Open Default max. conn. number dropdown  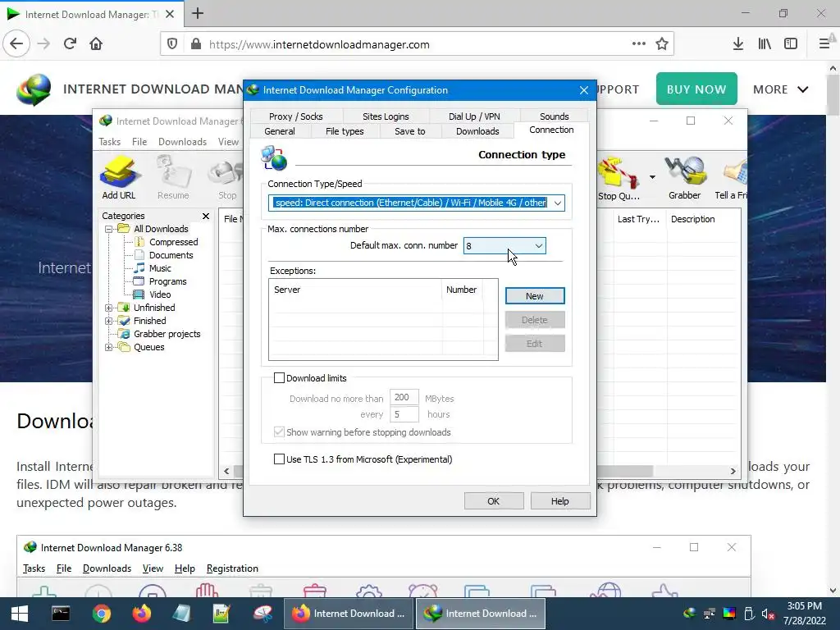(x=538, y=246)
